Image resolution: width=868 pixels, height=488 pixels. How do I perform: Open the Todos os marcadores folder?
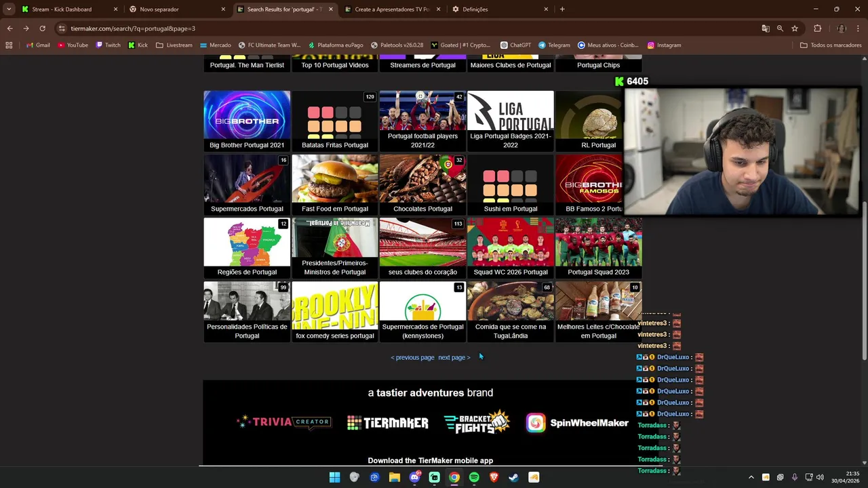[x=831, y=45]
